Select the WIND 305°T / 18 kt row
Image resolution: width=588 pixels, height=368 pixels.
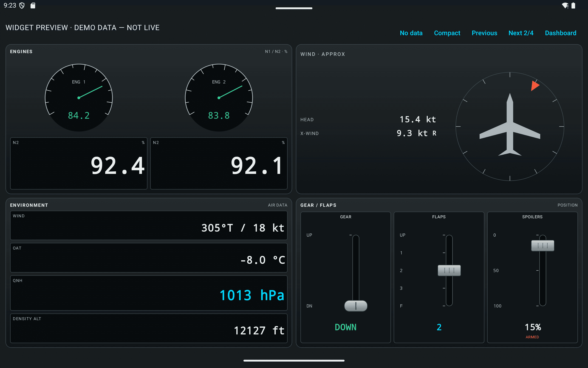(149, 225)
